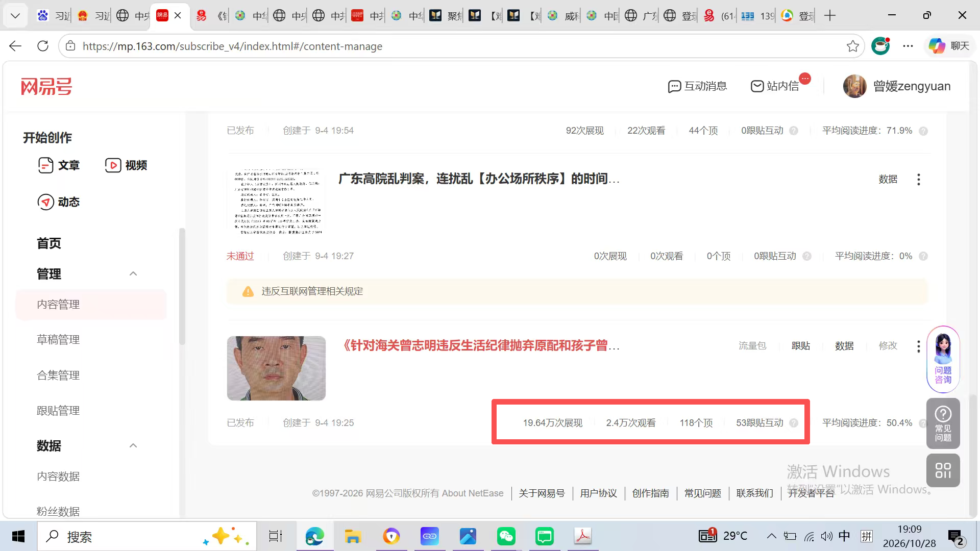The image size is (980, 551).
Task: Open the Copilot 聊天 button
Action: [x=949, y=46]
